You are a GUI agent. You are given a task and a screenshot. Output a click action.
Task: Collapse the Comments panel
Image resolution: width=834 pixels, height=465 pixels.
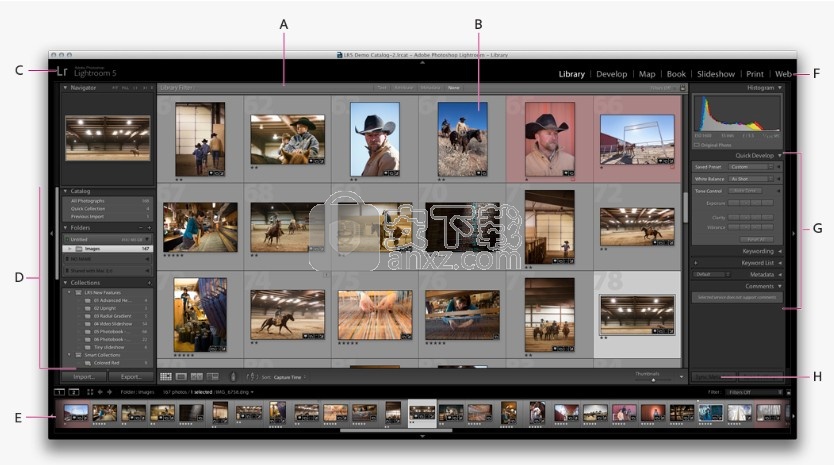click(x=780, y=286)
